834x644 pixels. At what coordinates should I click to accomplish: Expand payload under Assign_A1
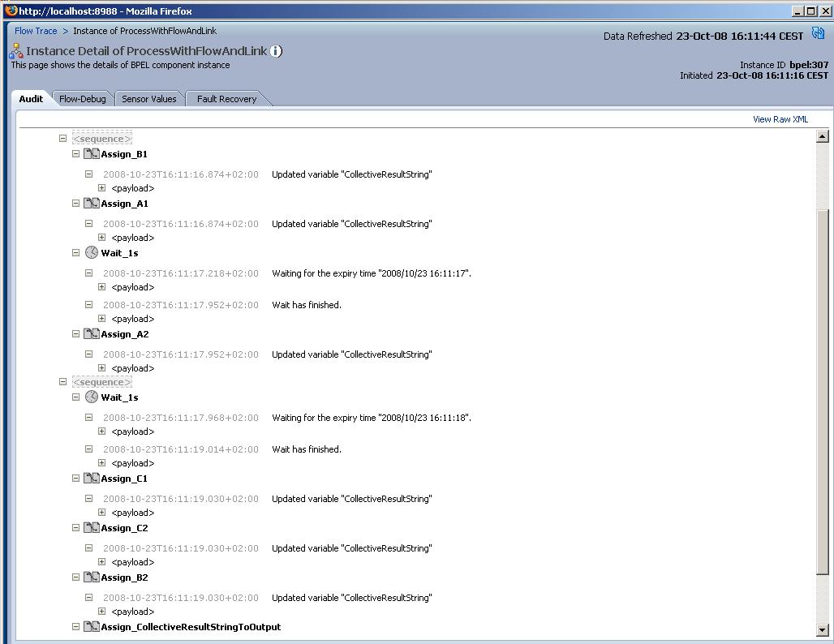click(x=101, y=237)
